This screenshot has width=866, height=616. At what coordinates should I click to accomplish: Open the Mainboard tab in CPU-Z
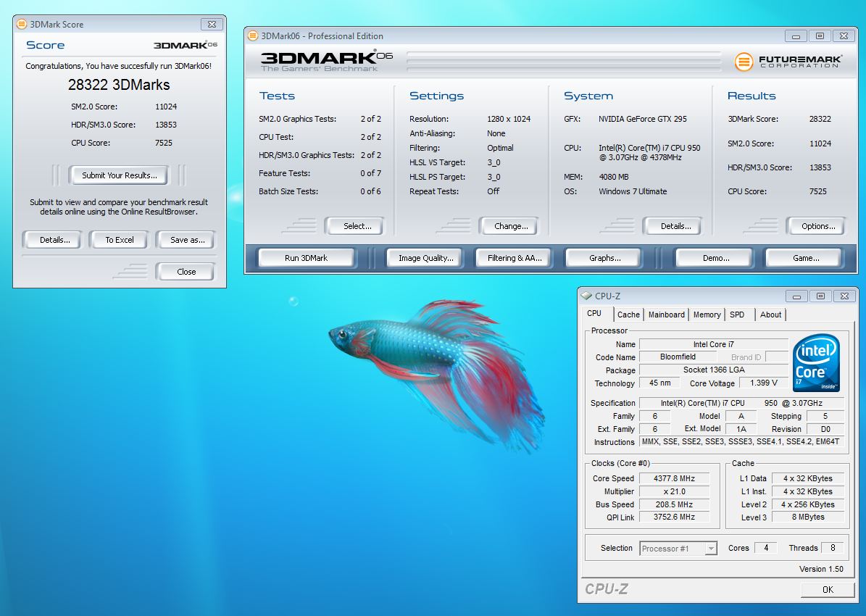666,315
